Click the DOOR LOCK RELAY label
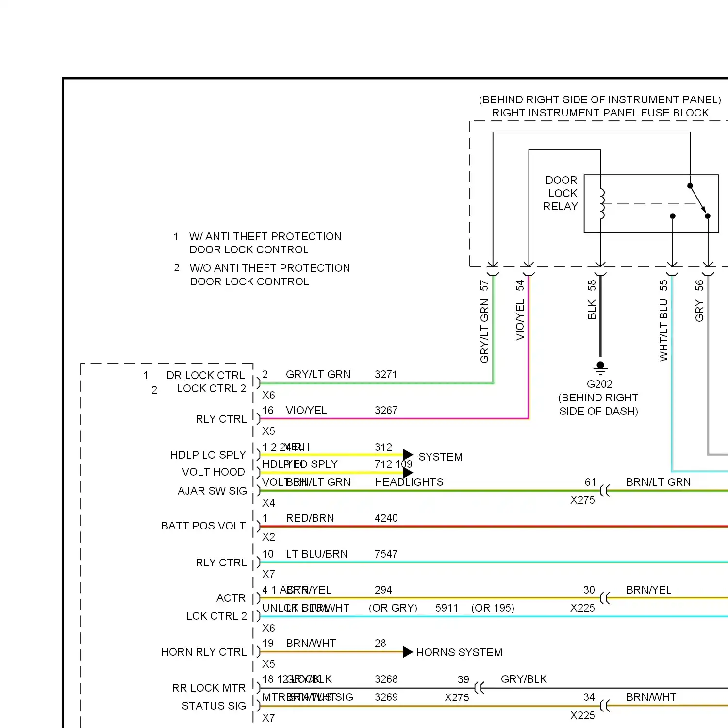This screenshot has height=728, width=728. click(561, 193)
